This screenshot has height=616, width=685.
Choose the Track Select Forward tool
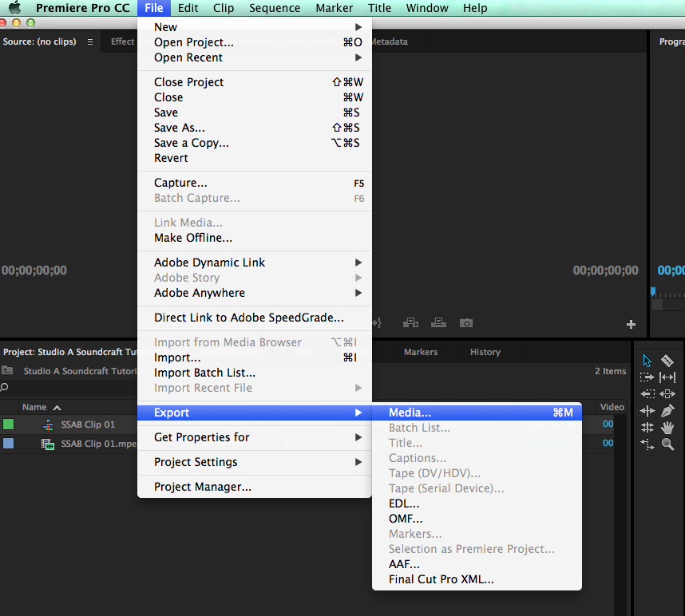click(647, 377)
